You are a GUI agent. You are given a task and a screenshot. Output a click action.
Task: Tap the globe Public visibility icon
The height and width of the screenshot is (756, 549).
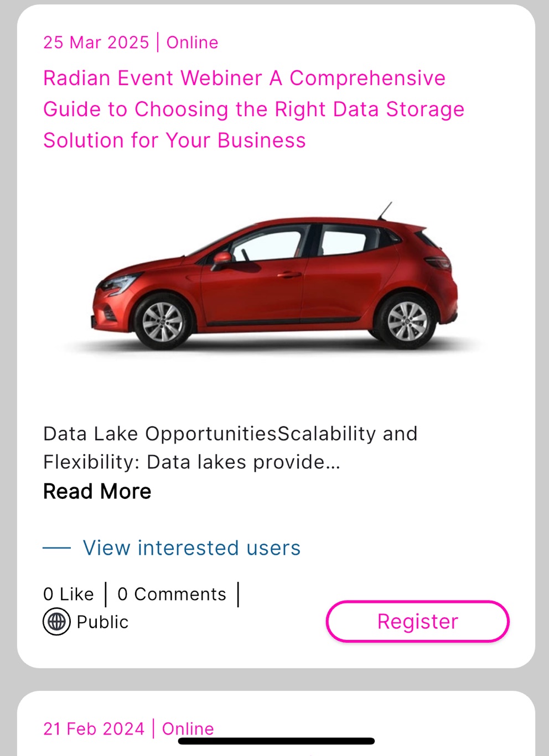pyautogui.click(x=56, y=622)
